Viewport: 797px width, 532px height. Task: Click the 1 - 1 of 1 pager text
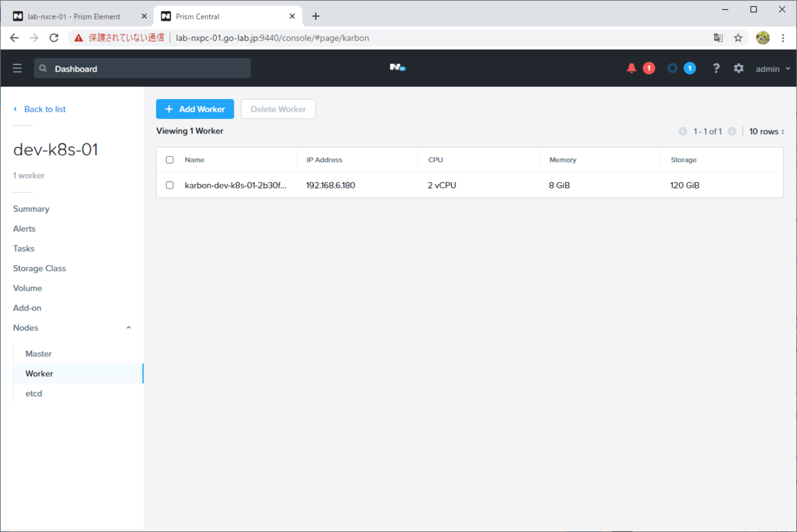click(707, 132)
